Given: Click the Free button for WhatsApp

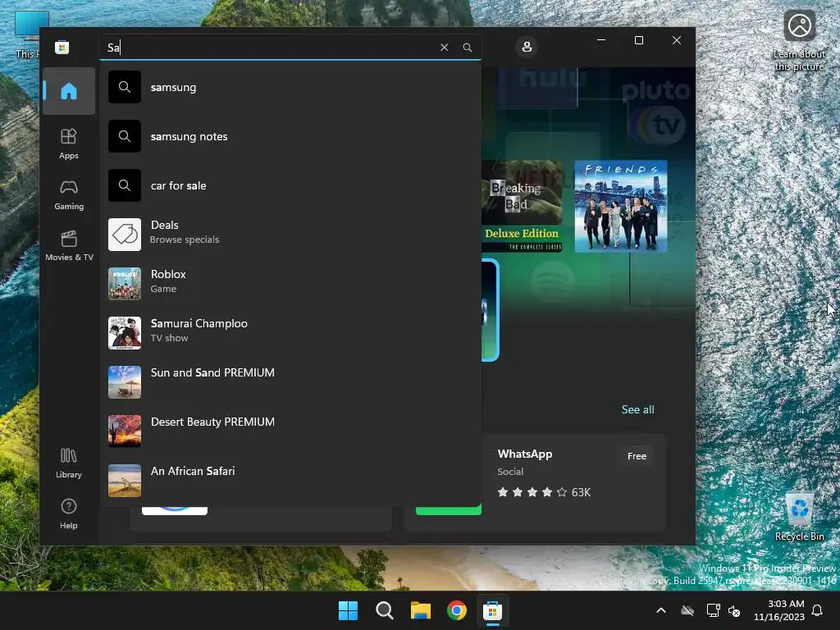Looking at the screenshot, I should coord(637,456).
